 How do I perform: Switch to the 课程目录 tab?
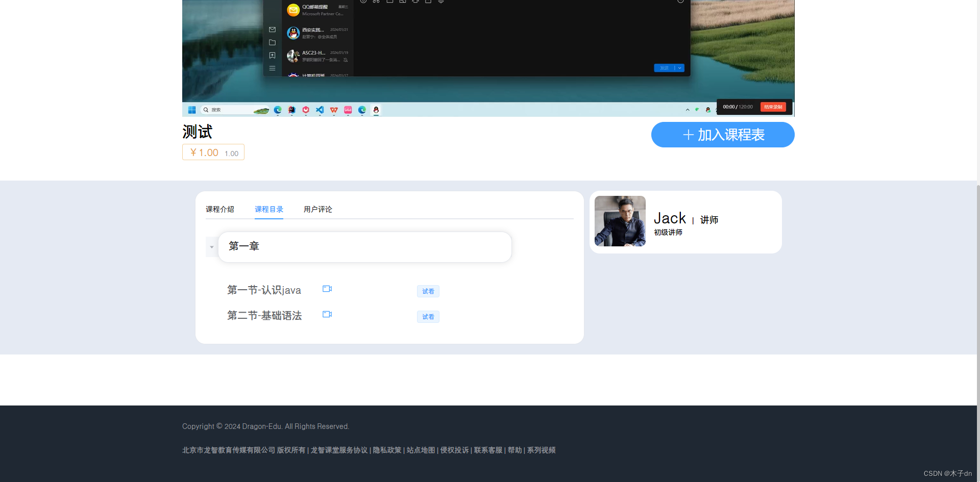tap(269, 209)
